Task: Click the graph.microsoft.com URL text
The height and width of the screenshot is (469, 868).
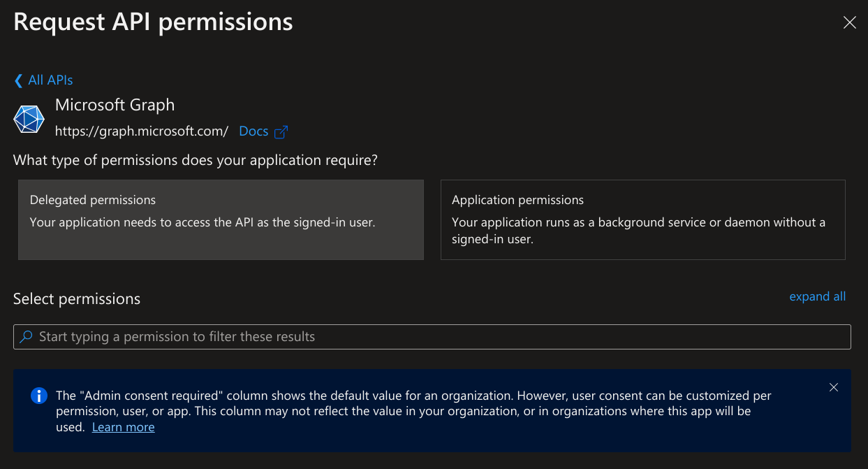Action: coord(142,131)
